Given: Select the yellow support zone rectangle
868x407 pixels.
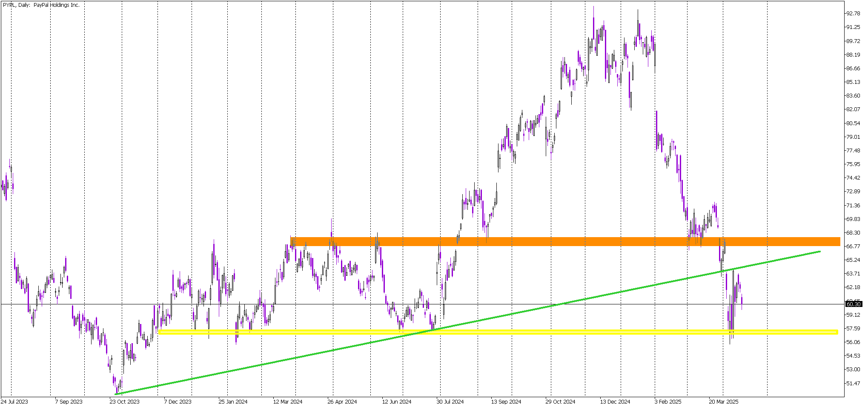Looking at the screenshot, I should 498,332.
